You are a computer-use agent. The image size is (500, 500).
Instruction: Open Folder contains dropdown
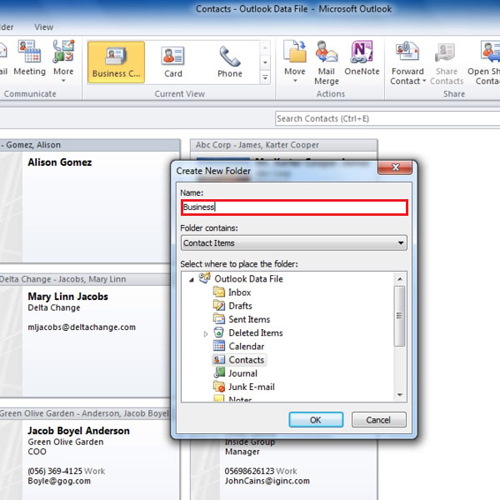294,243
